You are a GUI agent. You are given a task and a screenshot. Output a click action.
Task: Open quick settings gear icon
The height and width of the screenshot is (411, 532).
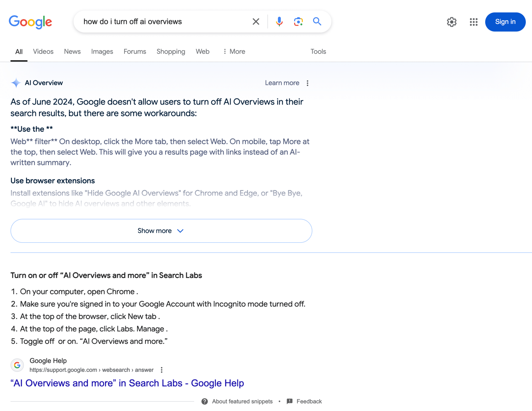[x=452, y=22]
